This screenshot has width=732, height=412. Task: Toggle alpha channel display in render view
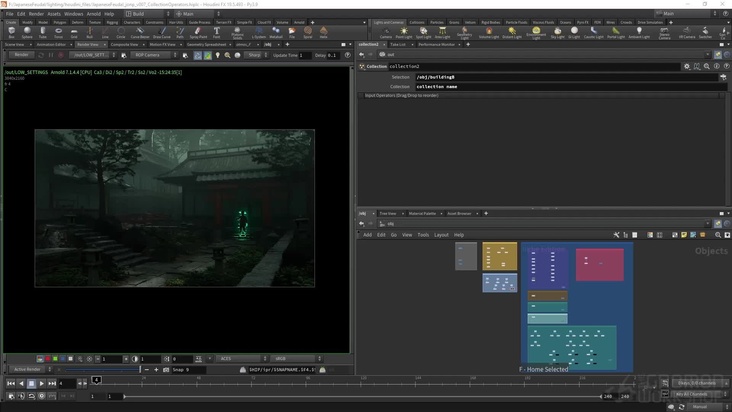(x=70, y=359)
